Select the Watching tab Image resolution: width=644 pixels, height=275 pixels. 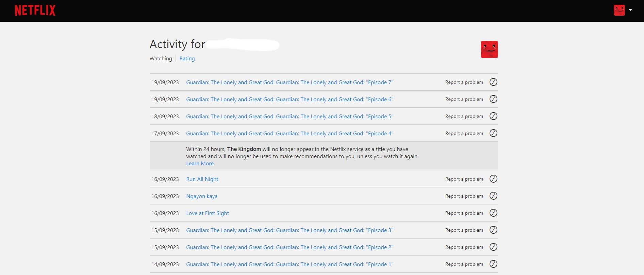click(161, 59)
